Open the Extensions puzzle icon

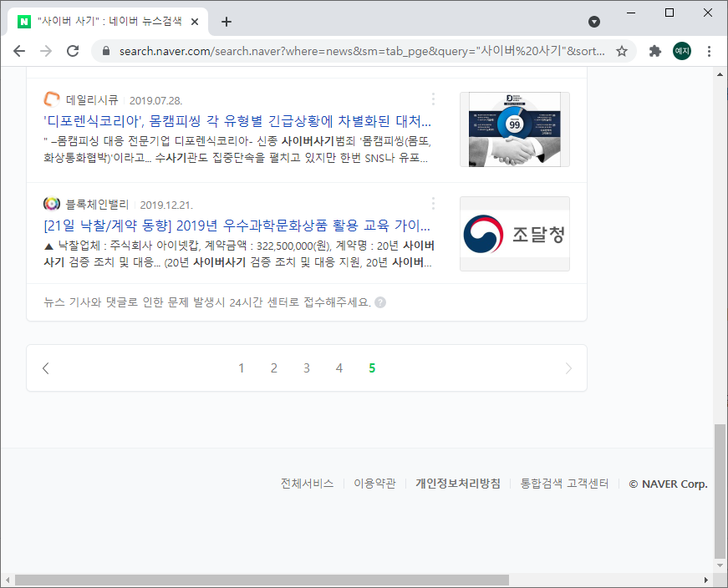(654, 51)
